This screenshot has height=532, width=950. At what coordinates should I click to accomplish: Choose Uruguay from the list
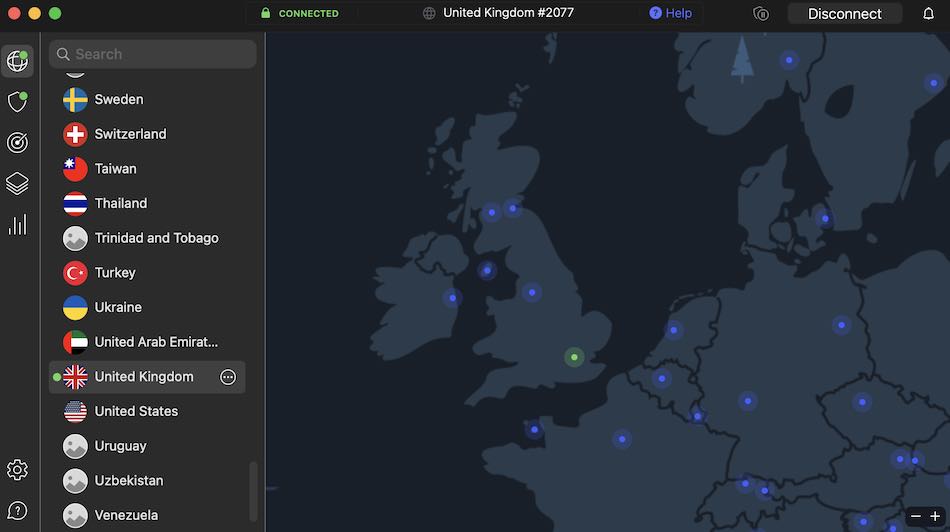147,446
